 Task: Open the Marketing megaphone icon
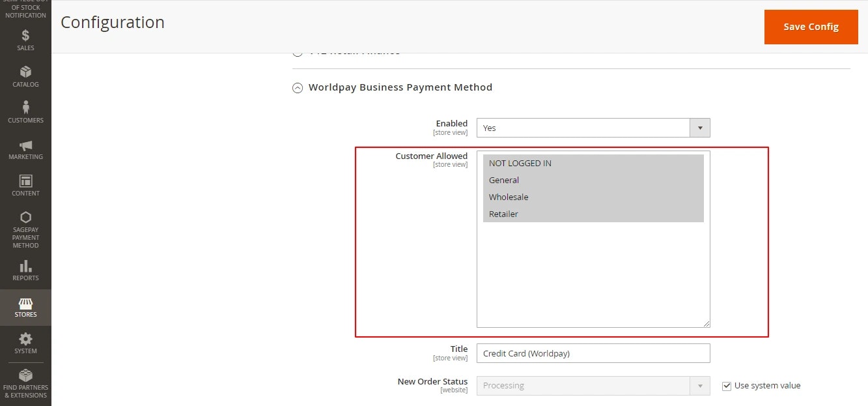click(x=25, y=145)
